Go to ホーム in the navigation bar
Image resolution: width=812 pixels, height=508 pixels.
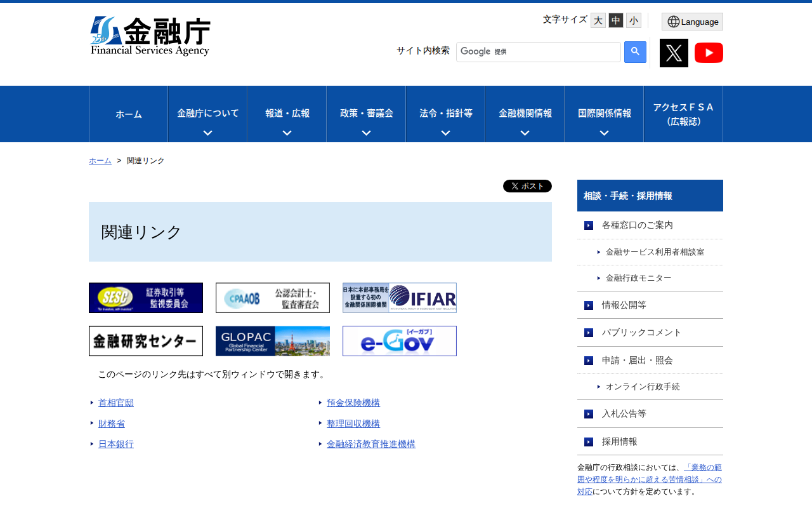click(129, 114)
